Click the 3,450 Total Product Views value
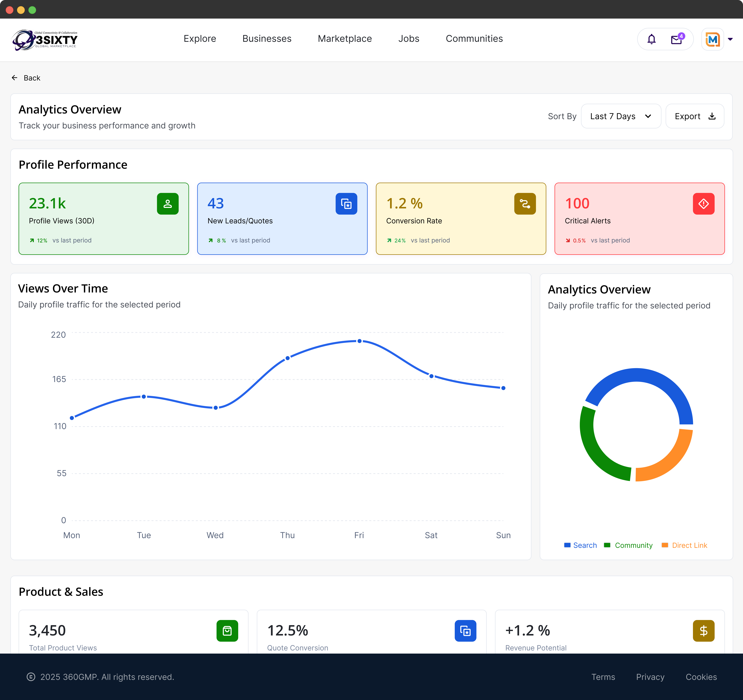Image resolution: width=743 pixels, height=700 pixels. [x=47, y=631]
